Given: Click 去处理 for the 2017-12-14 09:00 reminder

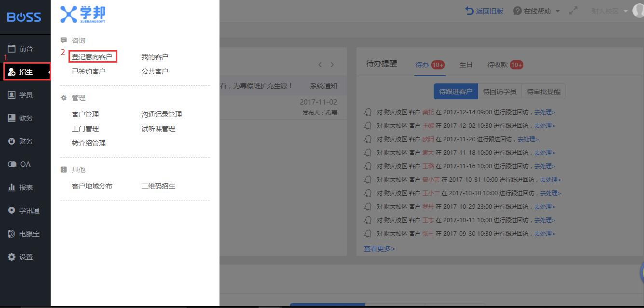Looking at the screenshot, I should [545, 112].
